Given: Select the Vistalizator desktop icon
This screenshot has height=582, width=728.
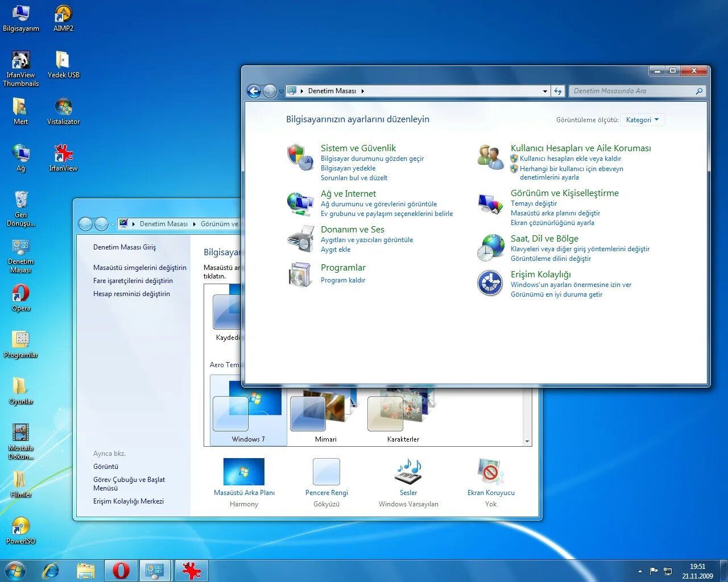Looking at the screenshot, I should (x=63, y=111).
